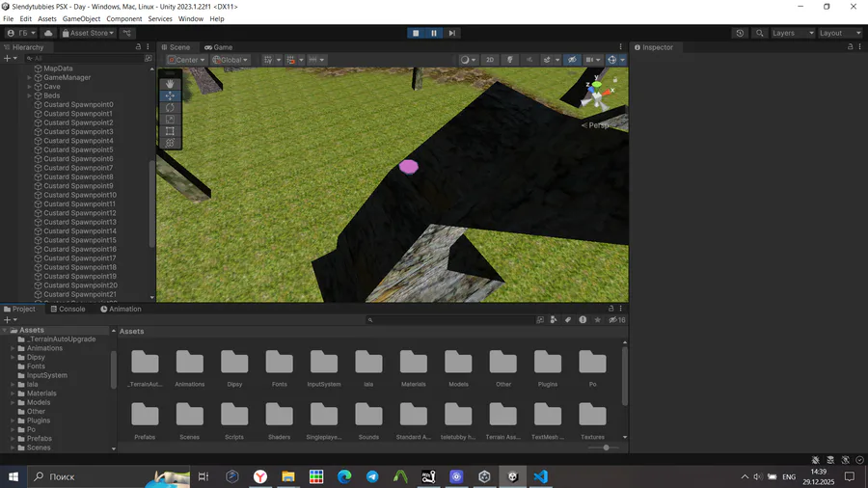Toggle scene audio playback
Image resolution: width=868 pixels, height=488 pixels.
coord(529,60)
